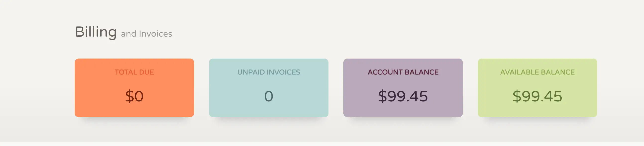Click the $99.45 available balance value
The image size is (644, 146).
pyautogui.click(x=537, y=96)
